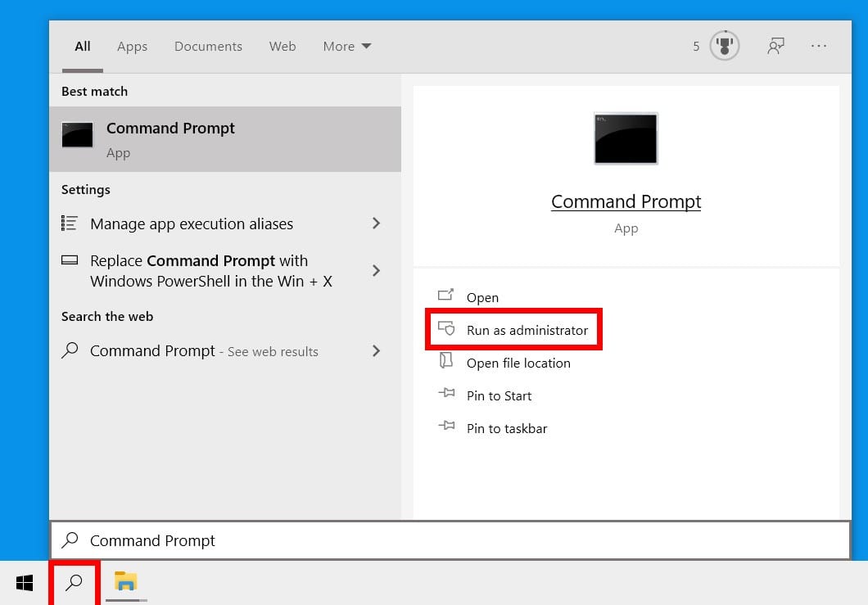Click the rewards points number 5
The height and width of the screenshot is (605, 868).
(x=696, y=47)
